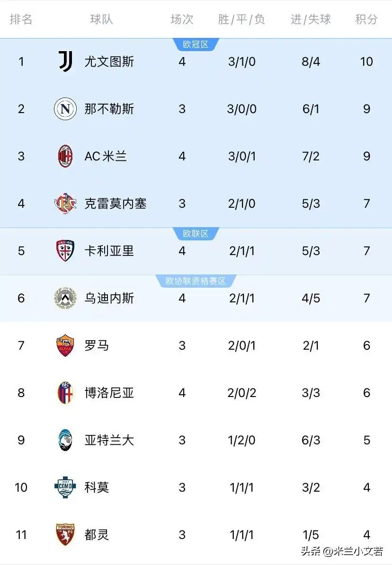The width and height of the screenshot is (392, 565).
Task: Select the Bologna BFC badge
Action: pyautogui.click(x=65, y=393)
